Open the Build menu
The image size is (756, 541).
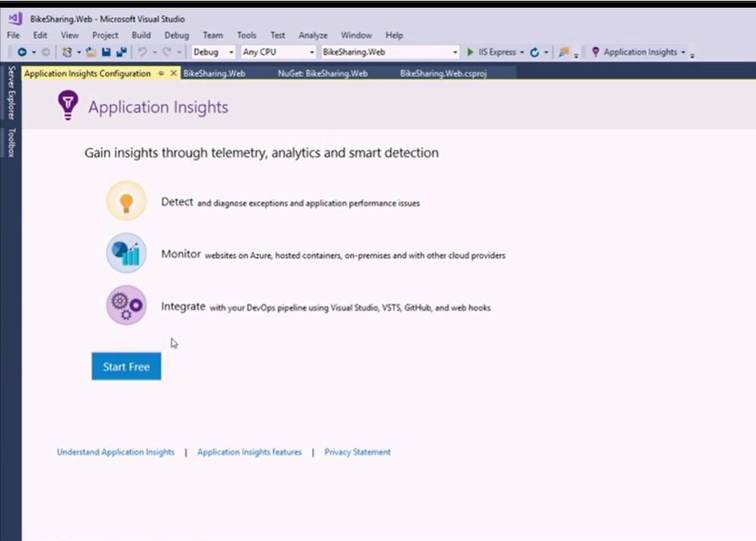(x=141, y=35)
